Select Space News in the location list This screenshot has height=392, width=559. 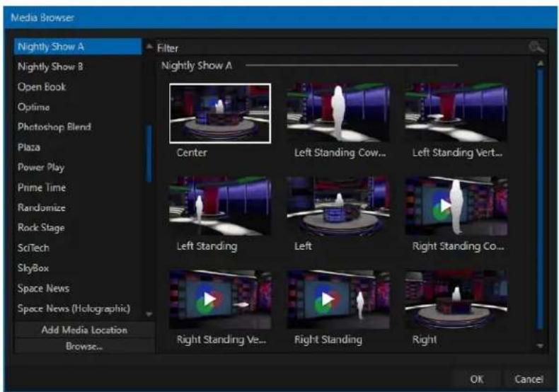78,288
